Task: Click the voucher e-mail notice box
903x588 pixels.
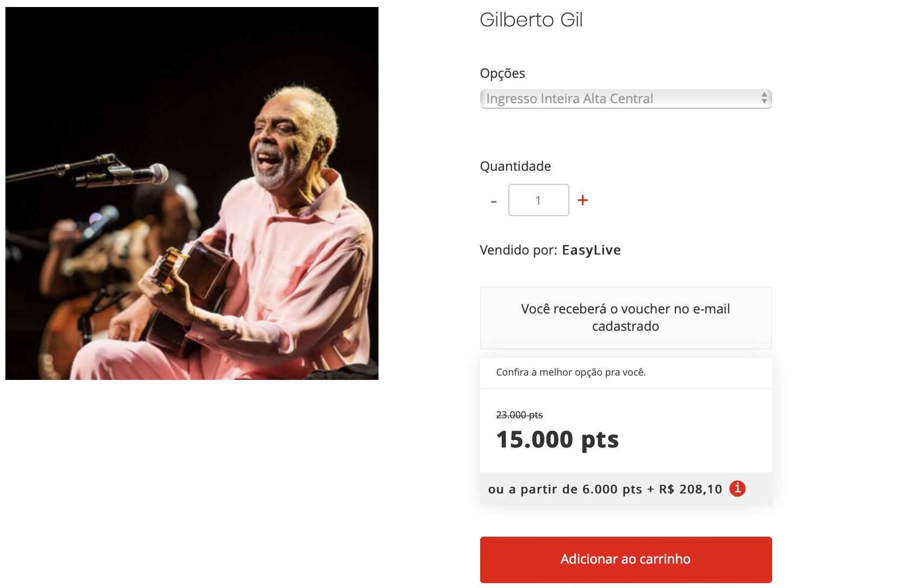Action: pos(626,318)
